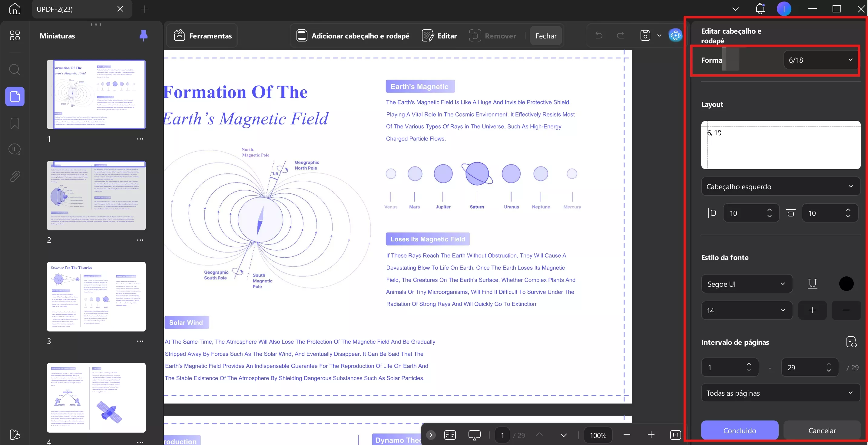Expand the bottom toolbar arrow
This screenshot has height=445, width=868.
431,435
